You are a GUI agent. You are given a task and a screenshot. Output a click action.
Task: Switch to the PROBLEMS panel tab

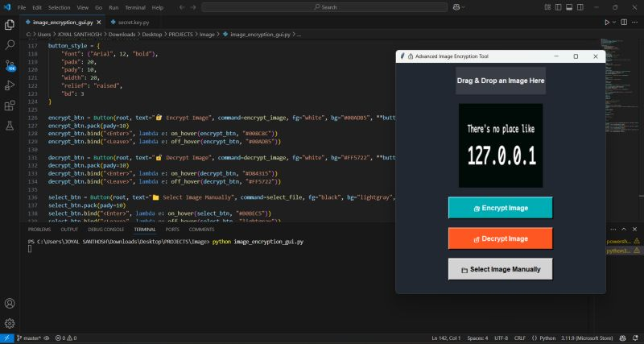39,230
